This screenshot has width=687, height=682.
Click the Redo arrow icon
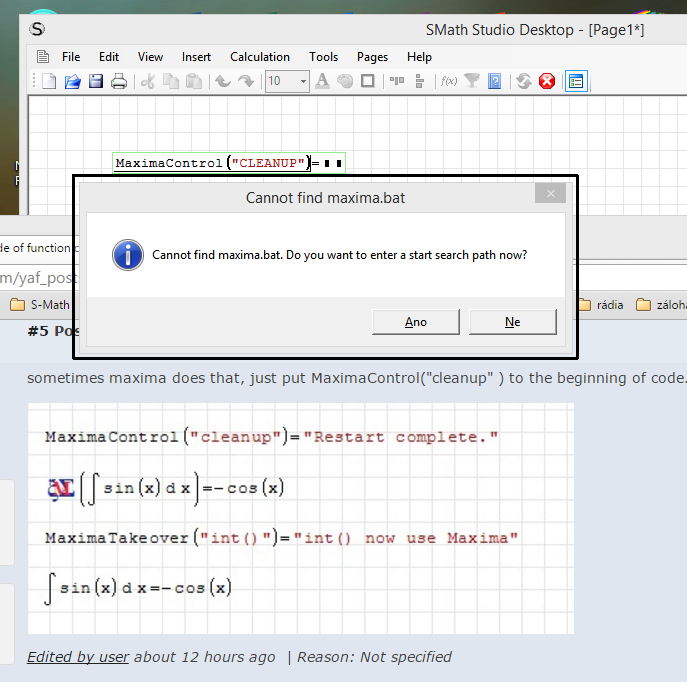pos(245,82)
